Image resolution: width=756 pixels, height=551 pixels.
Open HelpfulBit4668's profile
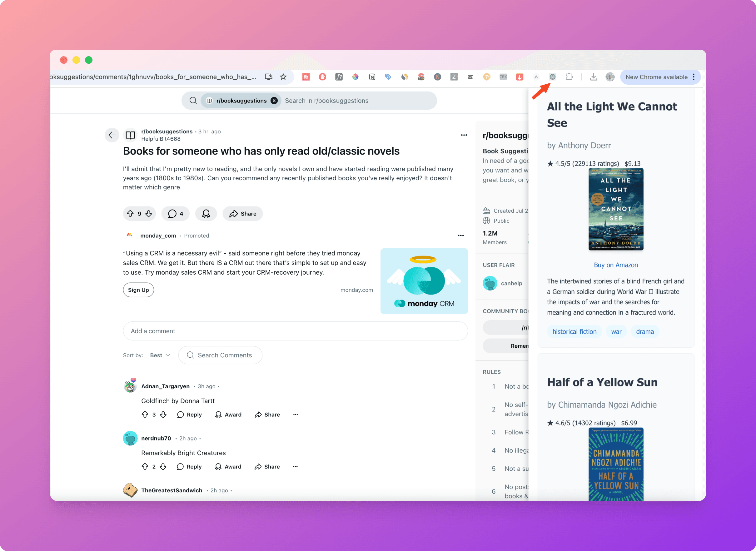[x=161, y=139]
